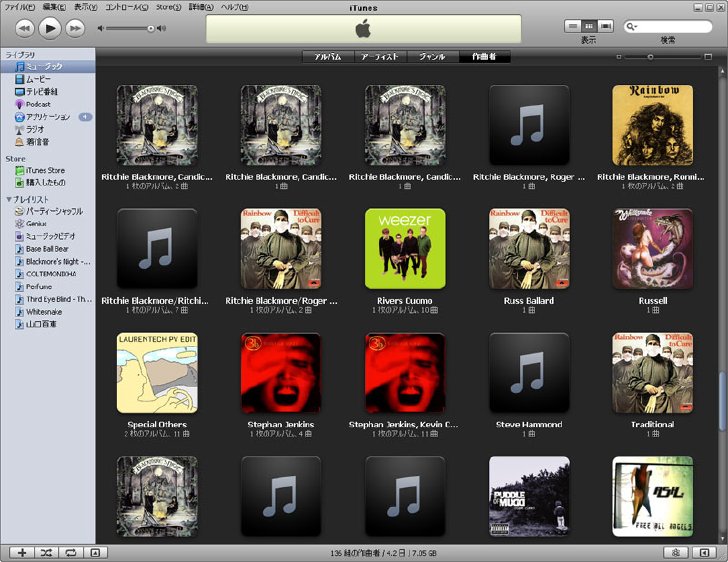The height and width of the screenshot is (562, 728).
Task: Start Genius from bottom-right button
Action: 676,552
